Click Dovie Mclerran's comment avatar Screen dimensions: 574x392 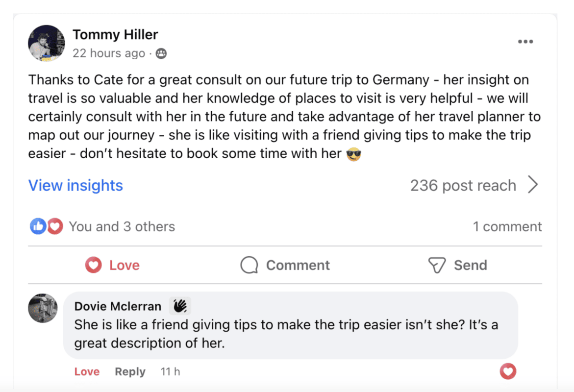[x=43, y=308]
